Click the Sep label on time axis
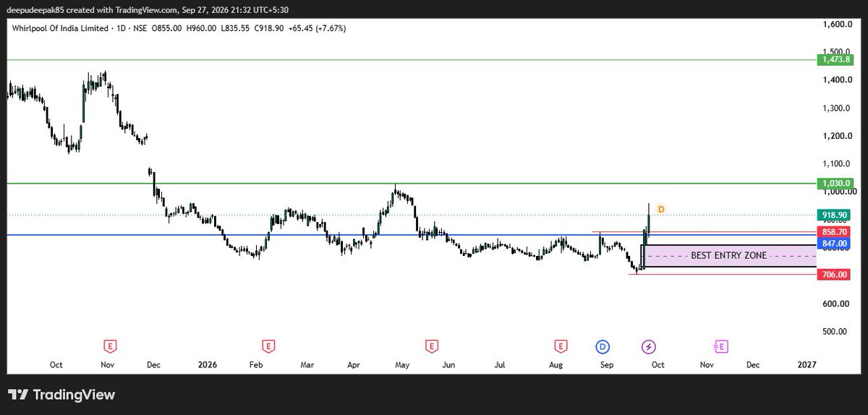This screenshot has width=868, height=415. [606, 366]
